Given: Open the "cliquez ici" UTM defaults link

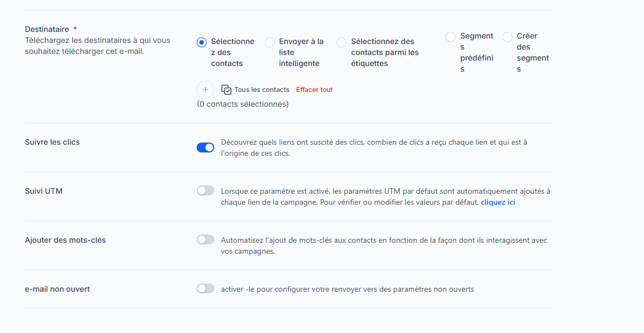Looking at the screenshot, I should point(498,203).
